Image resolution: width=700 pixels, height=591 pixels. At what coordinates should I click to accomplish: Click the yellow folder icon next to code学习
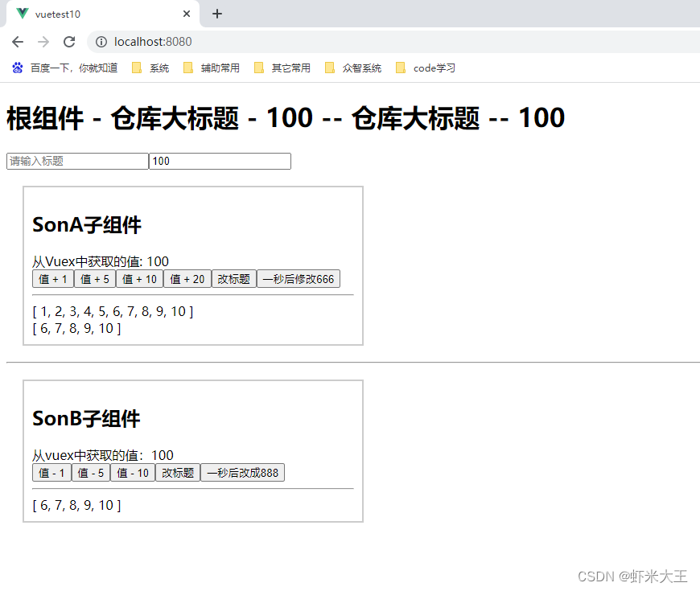[400, 68]
